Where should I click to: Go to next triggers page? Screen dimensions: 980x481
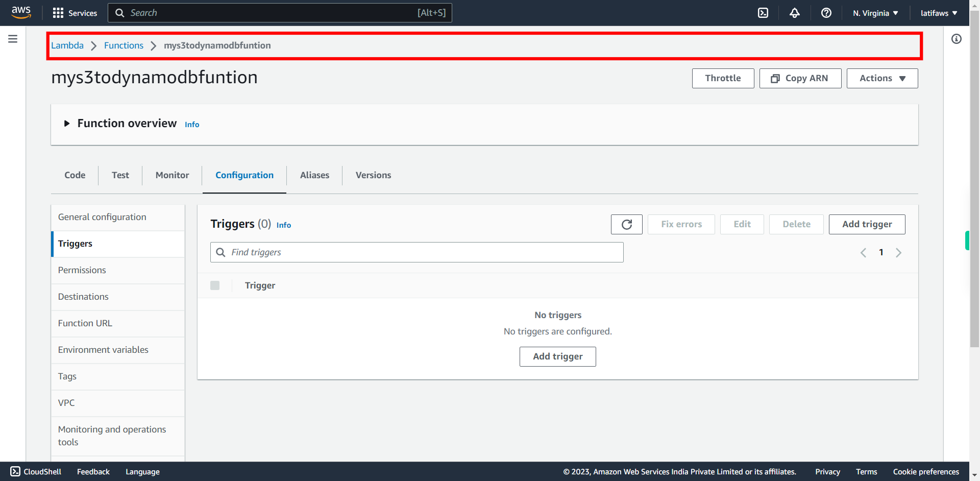[x=899, y=252]
